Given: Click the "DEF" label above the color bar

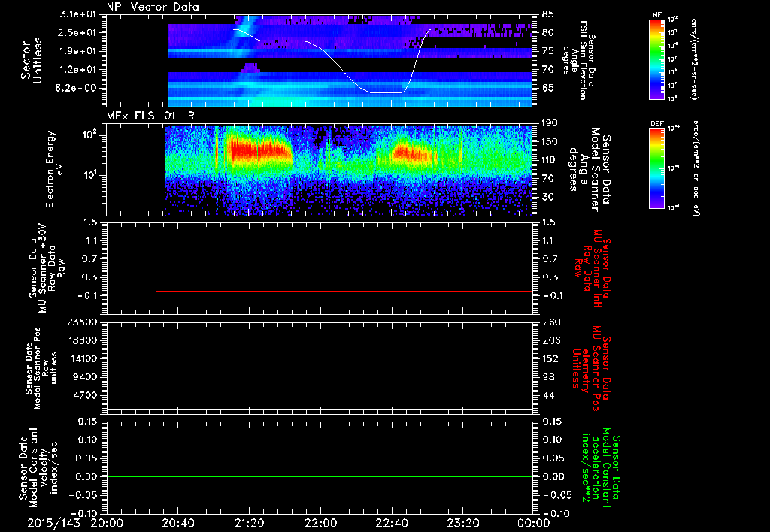Looking at the screenshot, I should tap(656, 124).
